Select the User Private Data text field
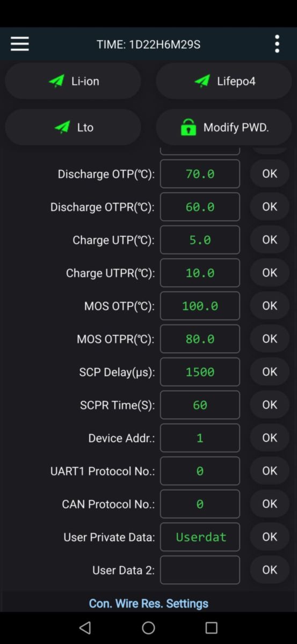The image size is (297, 644). (200, 537)
